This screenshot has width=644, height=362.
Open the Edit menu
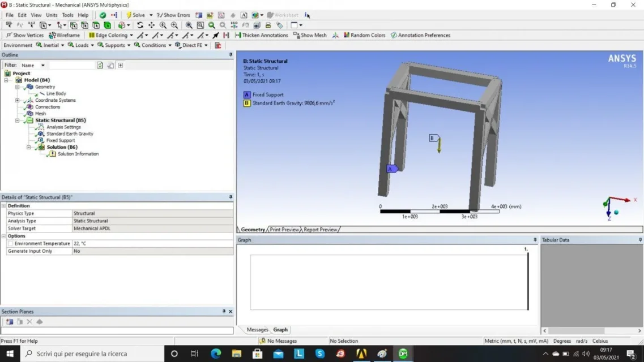point(22,15)
